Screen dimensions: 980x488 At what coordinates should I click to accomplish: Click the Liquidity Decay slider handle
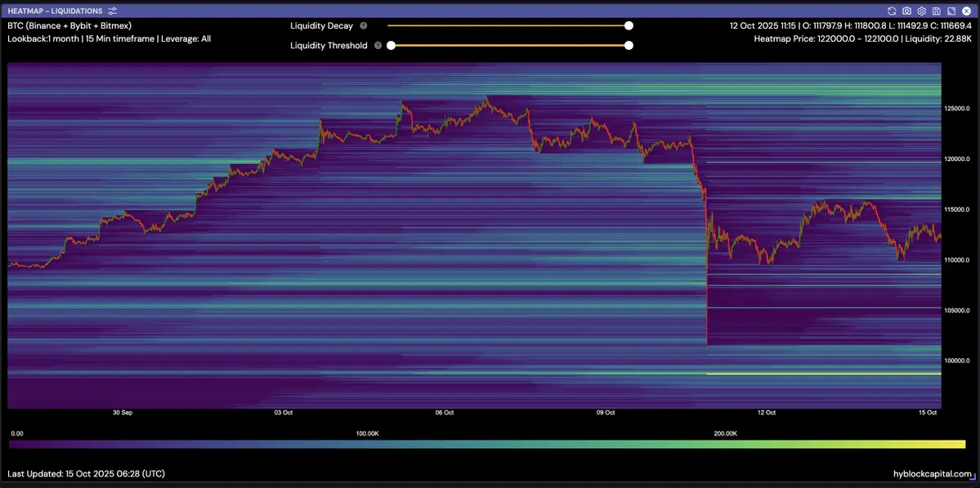point(629,25)
